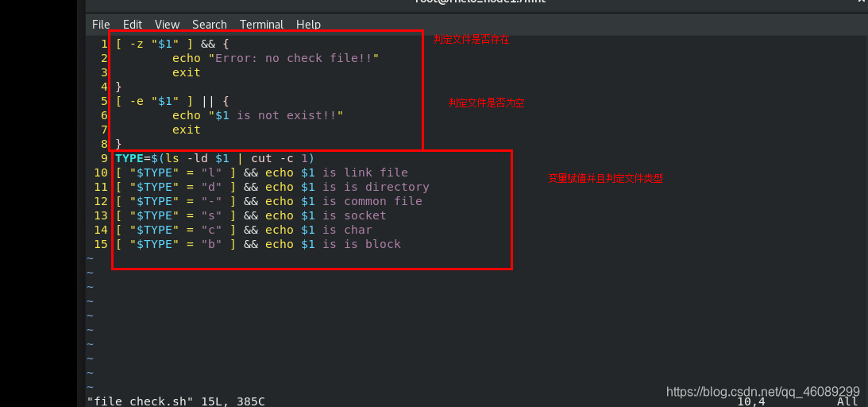This screenshot has width=868, height=407.
Task: Click 'is char' text on line 14
Action: pos(347,231)
